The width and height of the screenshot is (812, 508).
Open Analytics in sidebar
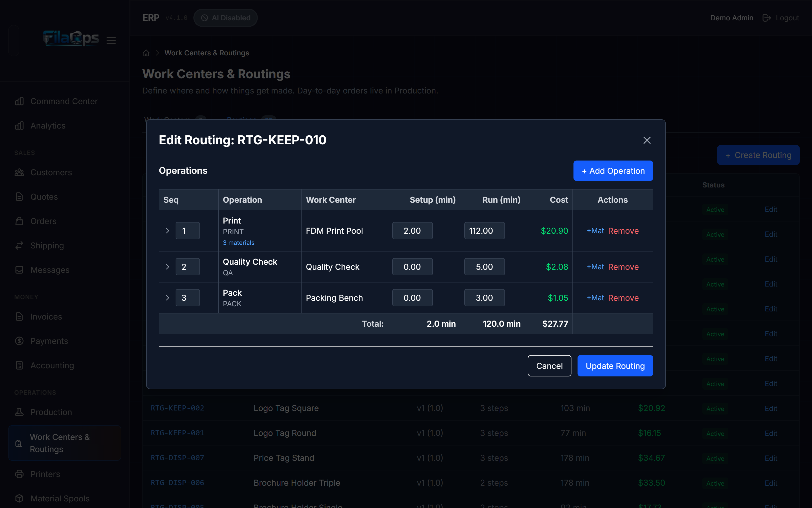[48, 125]
